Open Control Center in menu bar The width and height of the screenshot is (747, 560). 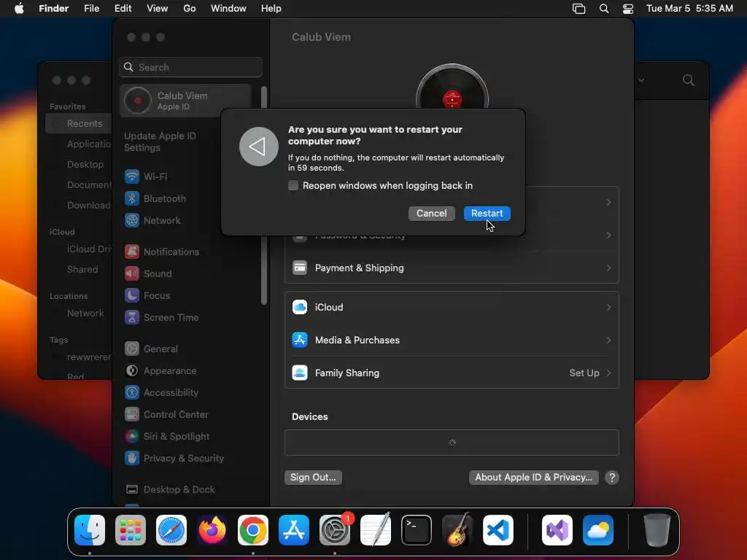(628, 9)
